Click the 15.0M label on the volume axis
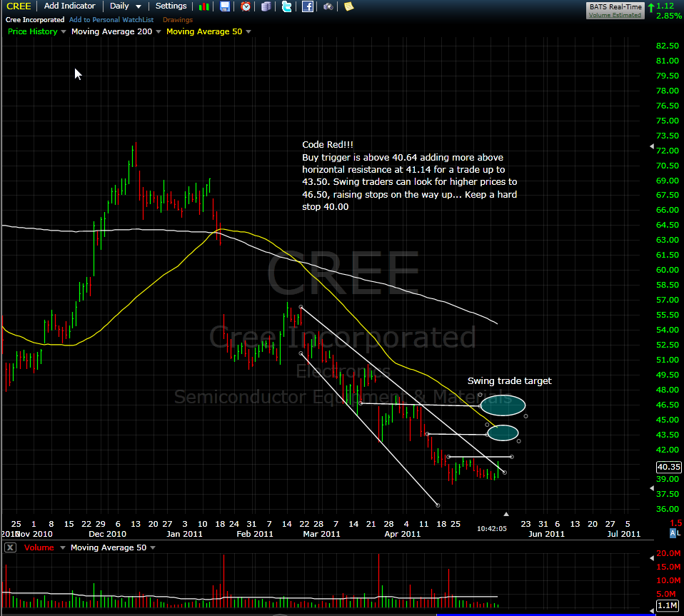The width and height of the screenshot is (684, 616). 668,567
